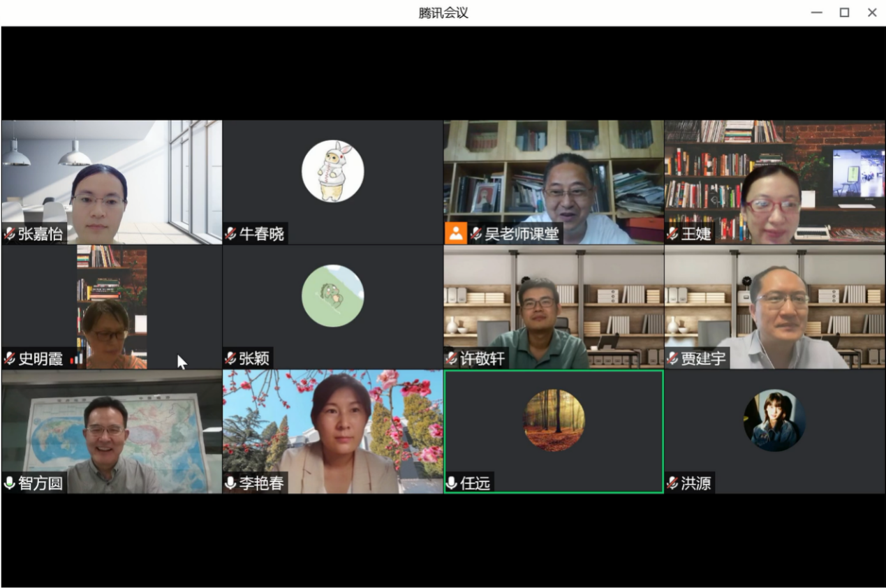This screenshot has height=588, width=886.
Task: Click the microphone icon next to 李艳春
Action: click(x=231, y=483)
